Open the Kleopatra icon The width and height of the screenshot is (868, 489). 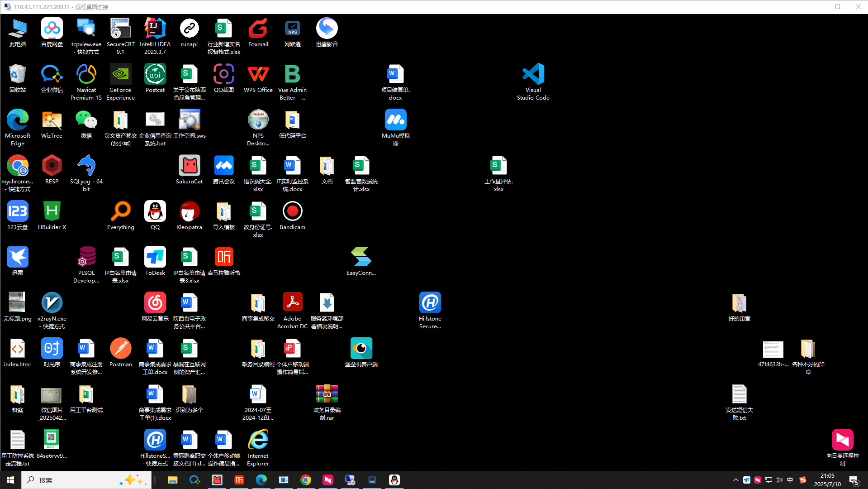point(190,216)
